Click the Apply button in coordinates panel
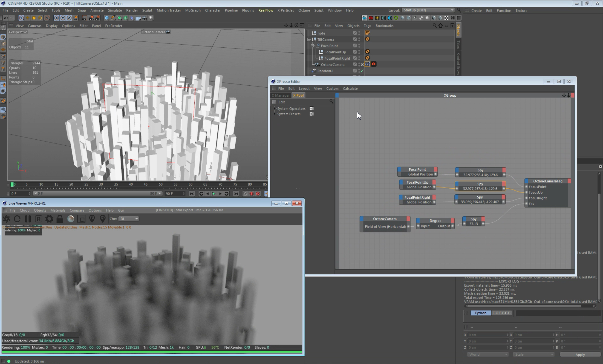 580,355
